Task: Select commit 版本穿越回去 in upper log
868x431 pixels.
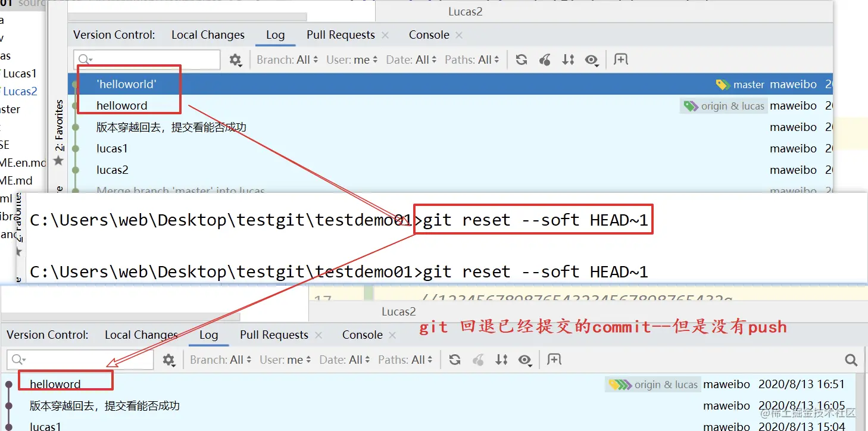Action: 450,127
